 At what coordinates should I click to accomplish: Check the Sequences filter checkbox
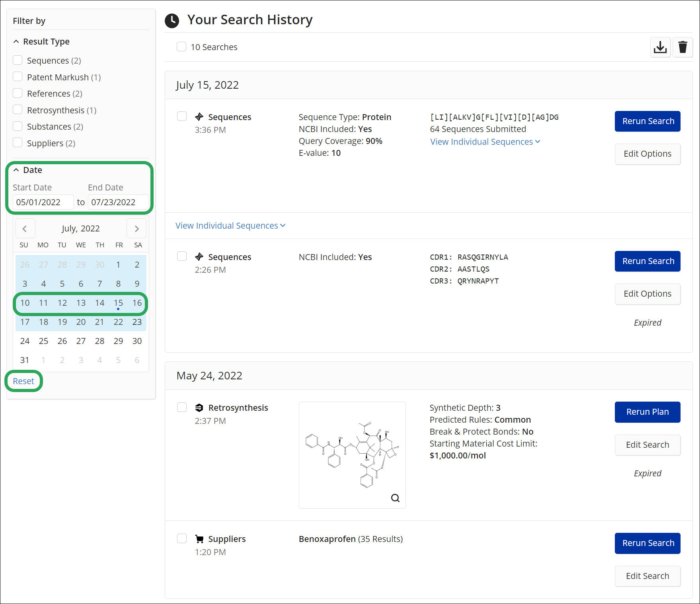18,60
